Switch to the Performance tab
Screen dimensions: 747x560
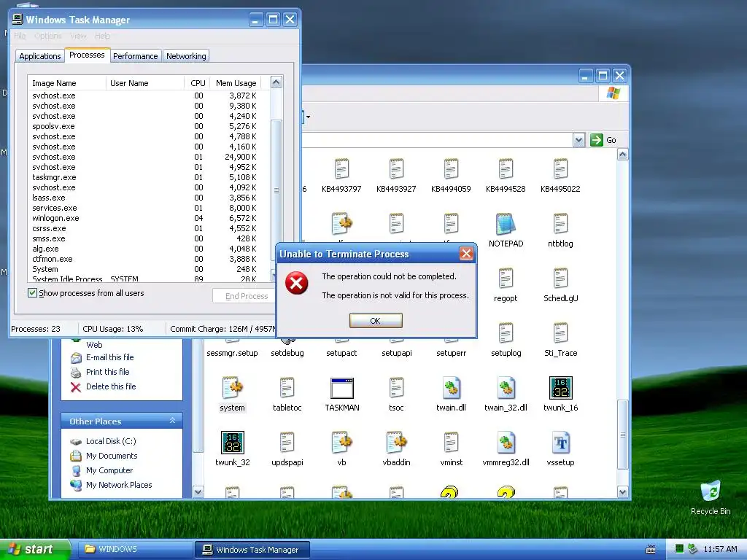[135, 56]
